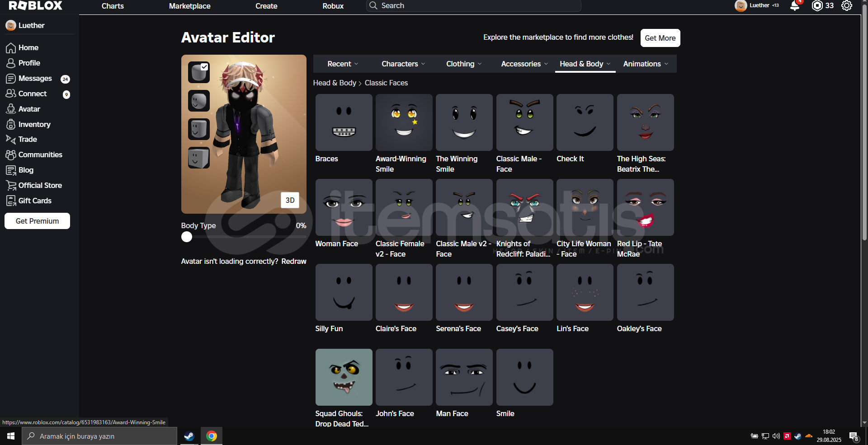868x445 pixels.
Task: Equip the Knights of Redcliff Paladin face
Action: click(x=524, y=207)
